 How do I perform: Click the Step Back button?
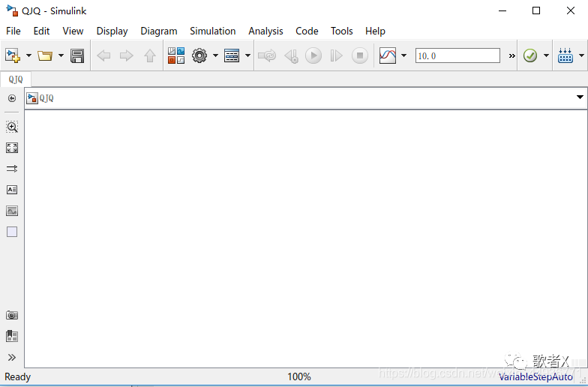[x=291, y=55]
